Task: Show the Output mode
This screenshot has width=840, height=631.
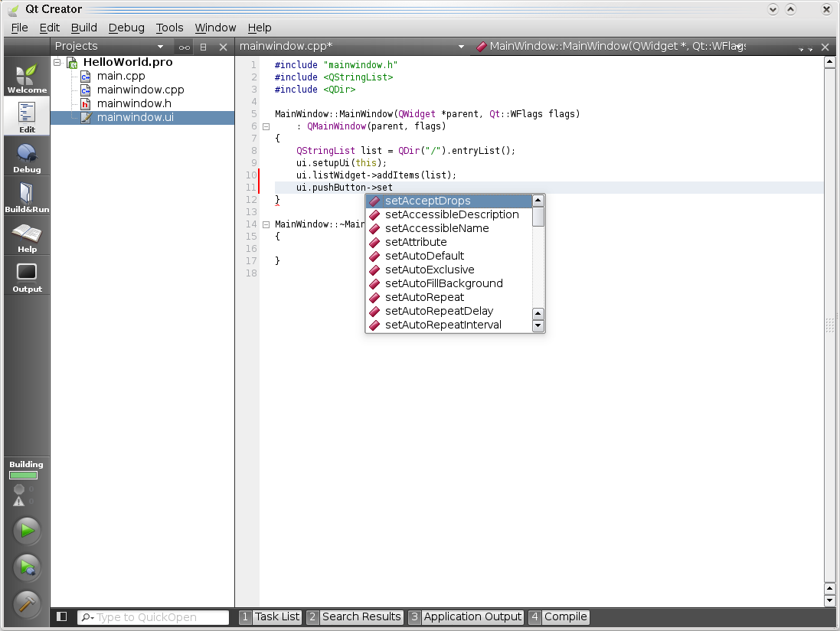Action: [27, 276]
